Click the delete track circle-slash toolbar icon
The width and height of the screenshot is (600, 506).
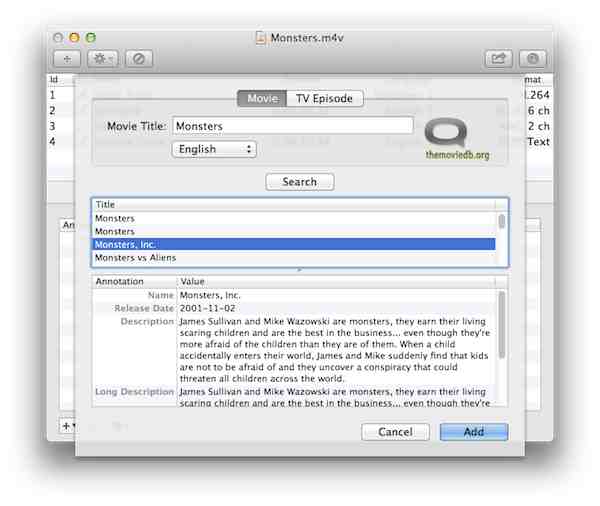(139, 59)
